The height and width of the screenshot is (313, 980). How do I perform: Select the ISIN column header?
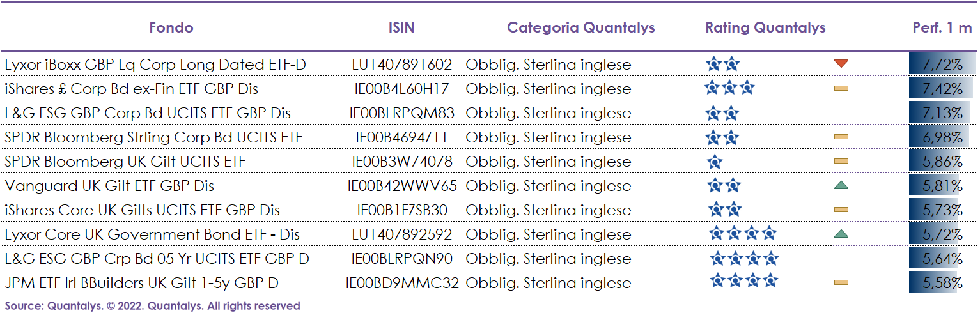(x=401, y=27)
